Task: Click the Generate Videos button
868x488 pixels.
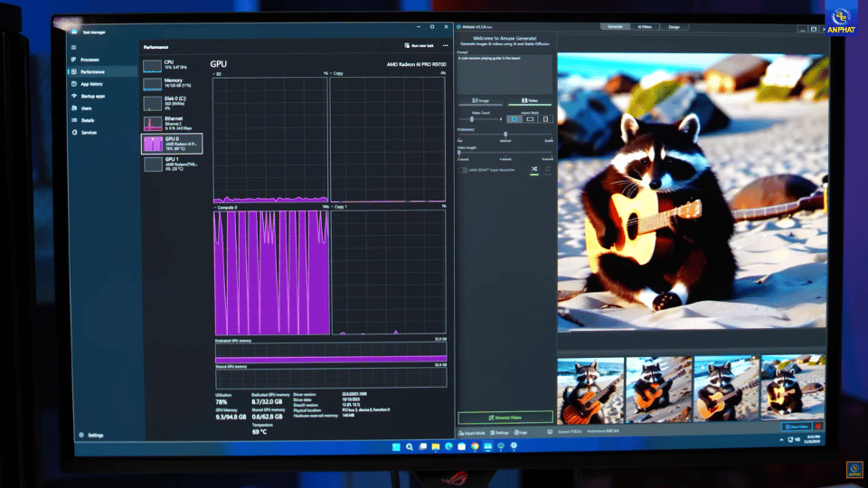Action: point(505,418)
